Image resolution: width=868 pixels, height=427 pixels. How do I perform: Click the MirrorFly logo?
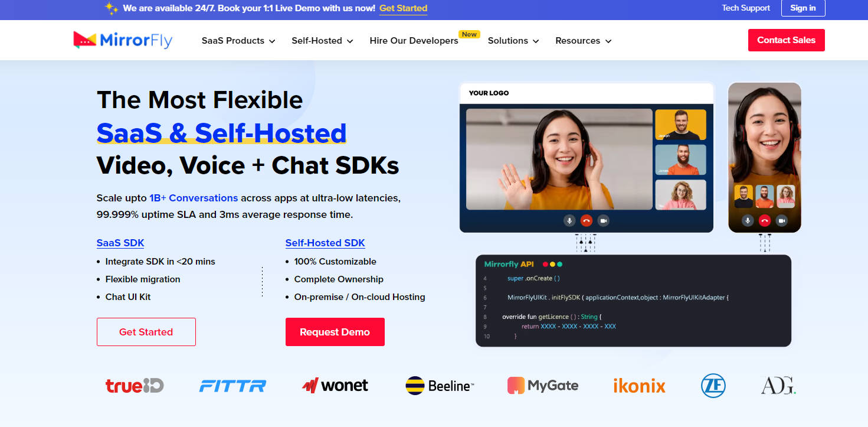click(123, 40)
